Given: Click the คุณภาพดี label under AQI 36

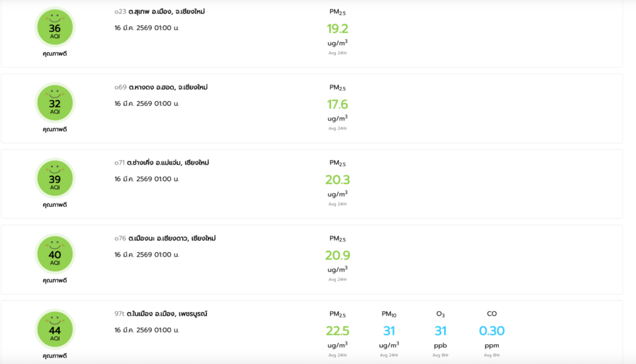Looking at the screenshot, I should (55, 54).
